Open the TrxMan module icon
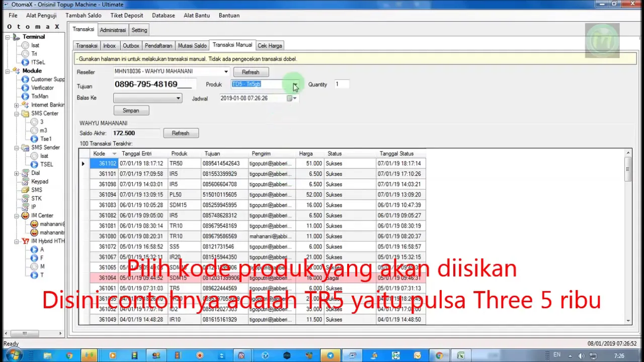This screenshot has width=644, height=362. pos(26,97)
